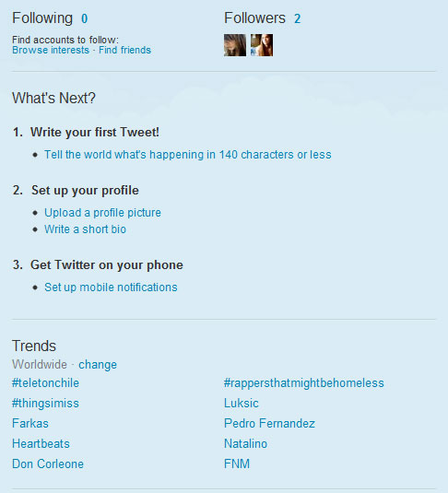Open the Find friends link
Screen dimensions: 448x493
pos(124,50)
